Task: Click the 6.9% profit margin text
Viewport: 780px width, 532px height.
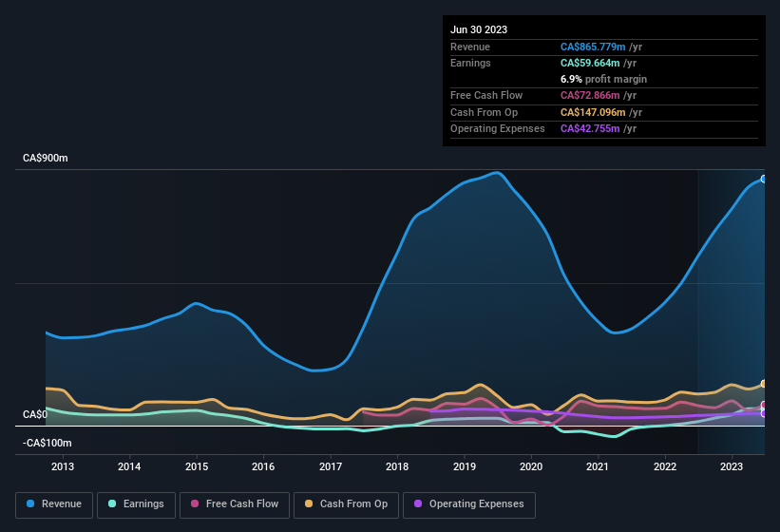Action: [603, 79]
